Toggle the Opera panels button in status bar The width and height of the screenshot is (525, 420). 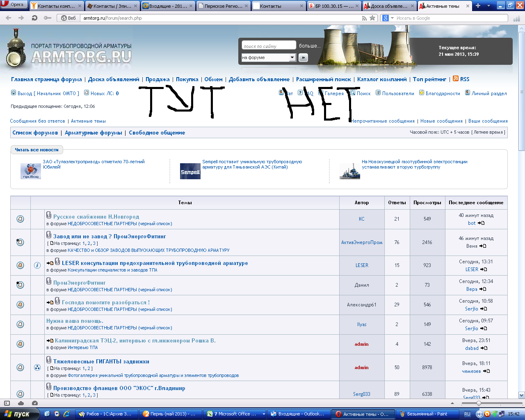click(x=7, y=403)
